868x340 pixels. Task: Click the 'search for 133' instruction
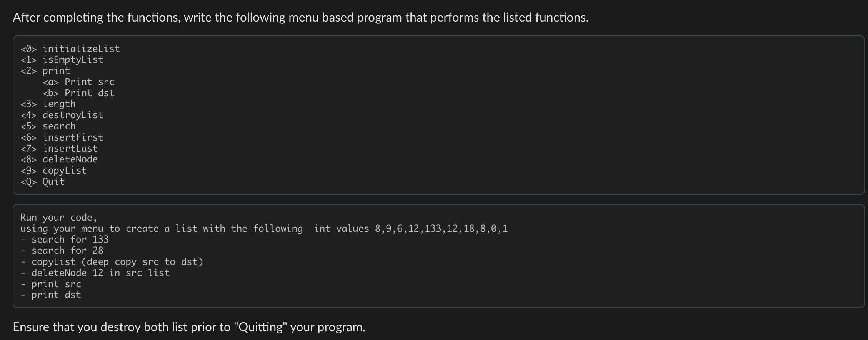coord(65,240)
